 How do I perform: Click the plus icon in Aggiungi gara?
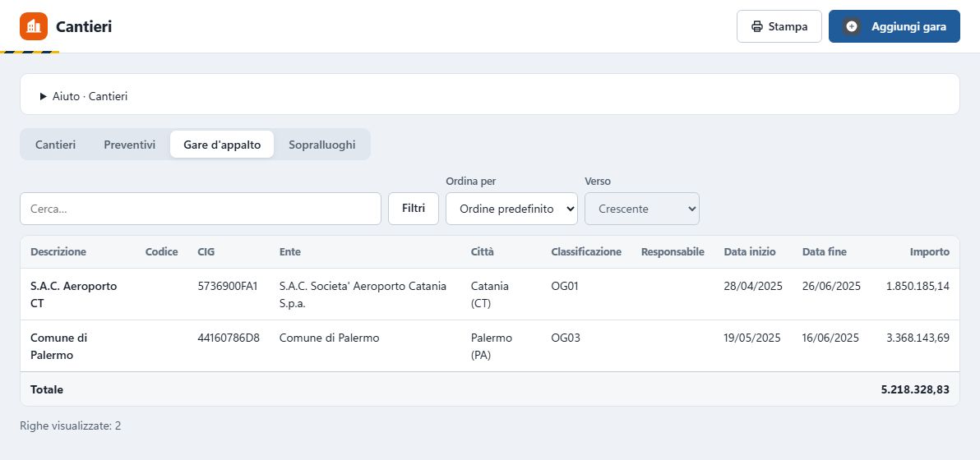click(851, 26)
